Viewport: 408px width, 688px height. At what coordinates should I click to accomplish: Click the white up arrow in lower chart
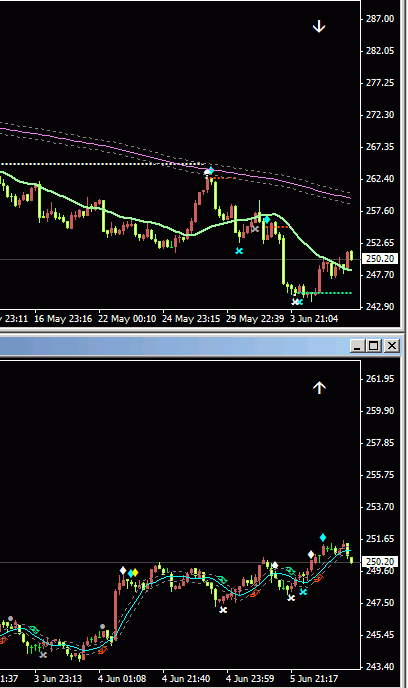pos(319,387)
